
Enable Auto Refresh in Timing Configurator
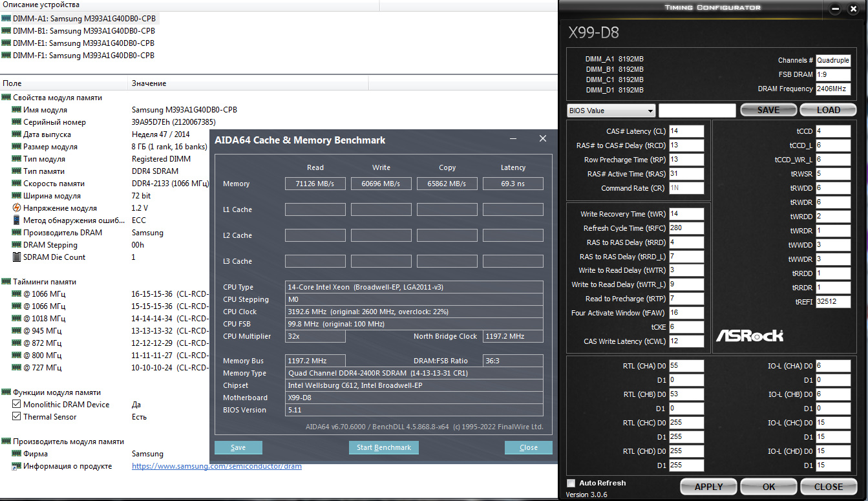[x=571, y=483]
